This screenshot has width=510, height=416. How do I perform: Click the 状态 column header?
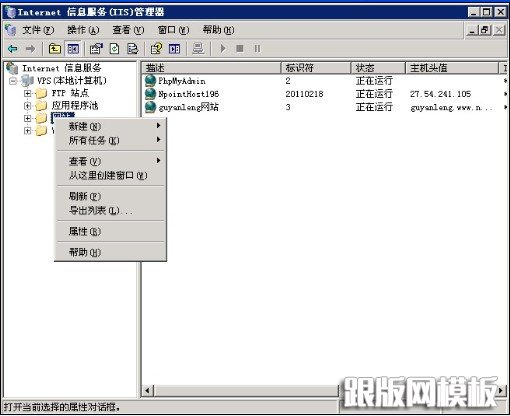tap(378, 68)
